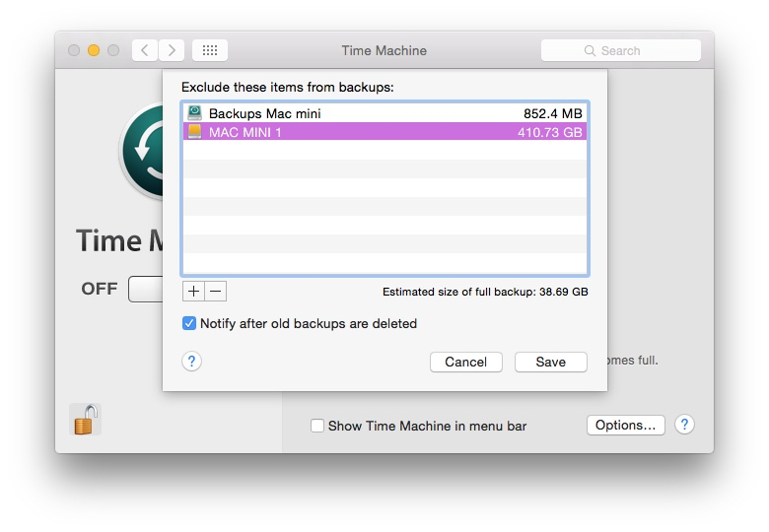769x532 pixels.
Task: Select the Backups Mac mini row
Action: click(384, 113)
